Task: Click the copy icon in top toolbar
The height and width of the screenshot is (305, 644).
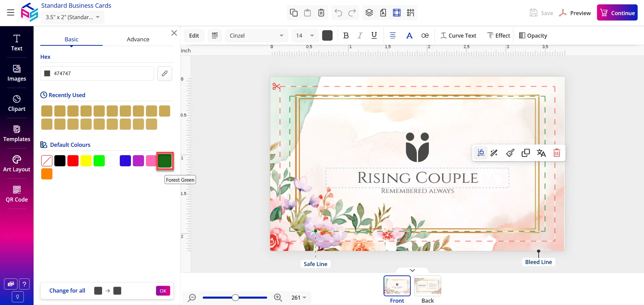Action: [x=294, y=13]
